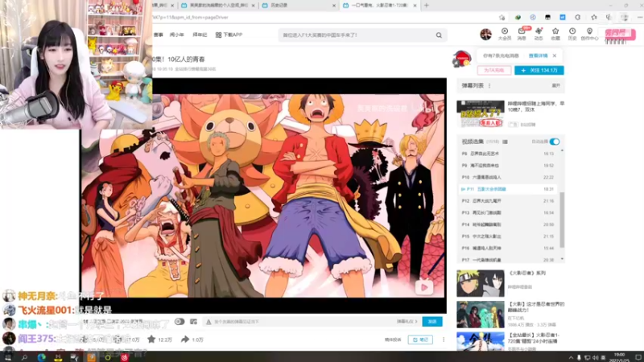Click the star favorite icon below the video
The height and width of the screenshot is (362, 644).
click(x=151, y=339)
